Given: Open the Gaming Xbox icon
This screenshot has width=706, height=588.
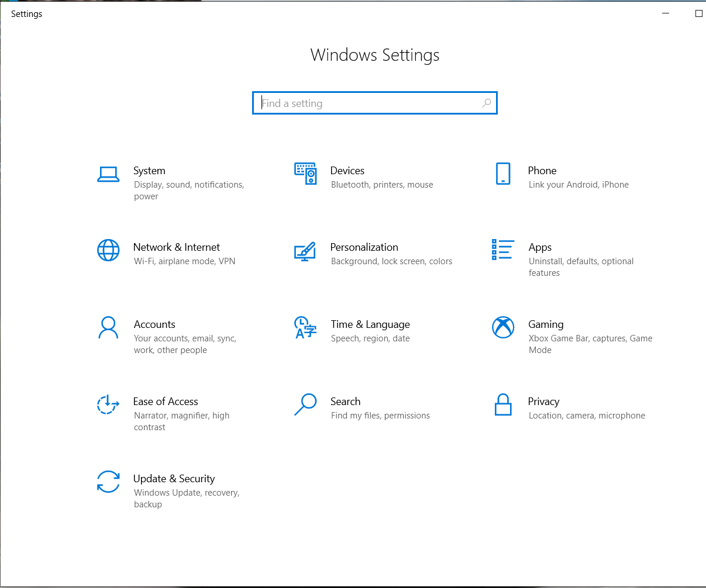Looking at the screenshot, I should pyautogui.click(x=503, y=327).
